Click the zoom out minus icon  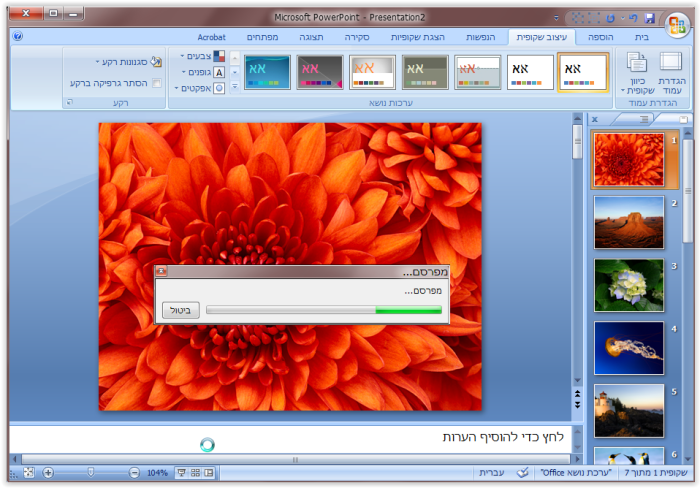coord(134,472)
